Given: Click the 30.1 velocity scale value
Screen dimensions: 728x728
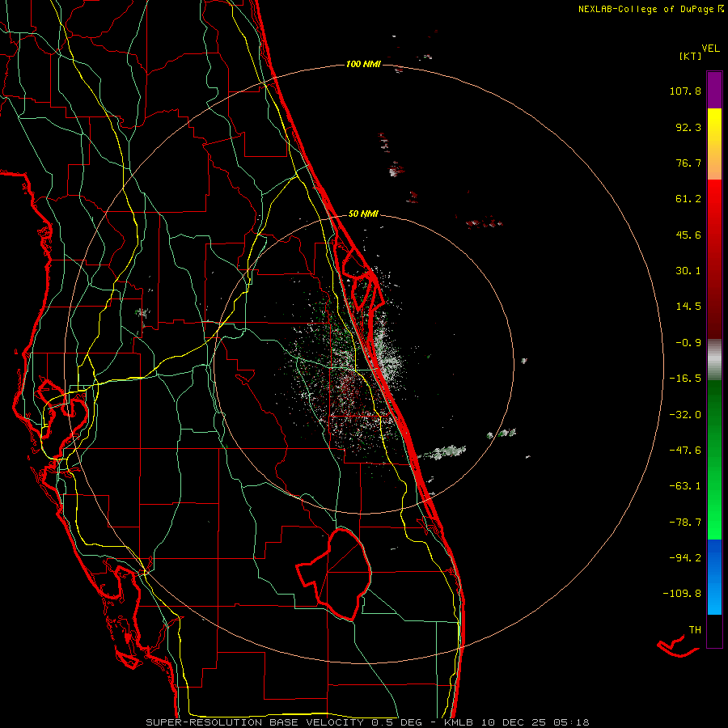Looking at the screenshot, I should pyautogui.click(x=688, y=271).
